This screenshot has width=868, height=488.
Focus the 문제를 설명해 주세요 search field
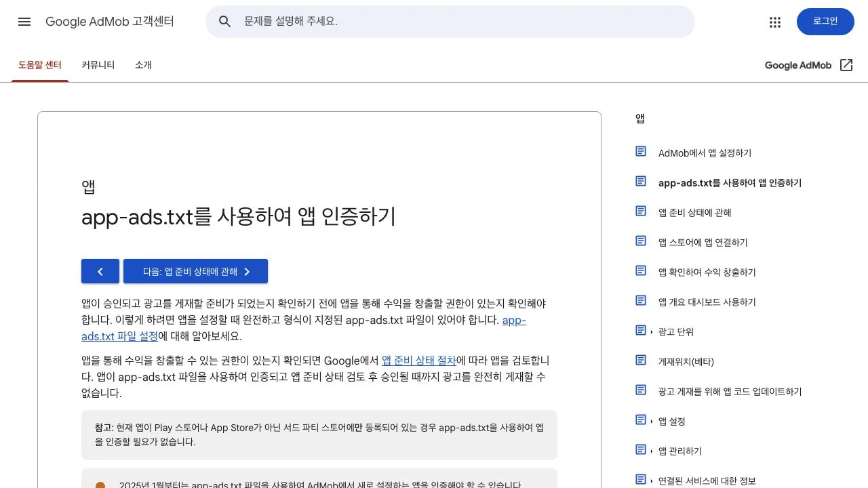coord(450,22)
